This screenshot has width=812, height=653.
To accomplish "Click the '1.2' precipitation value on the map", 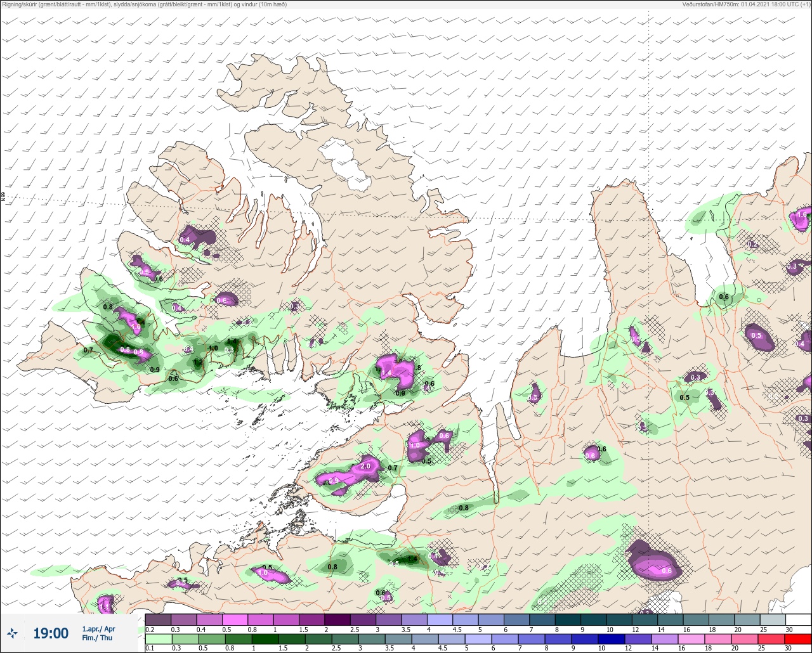I will coord(198,363).
